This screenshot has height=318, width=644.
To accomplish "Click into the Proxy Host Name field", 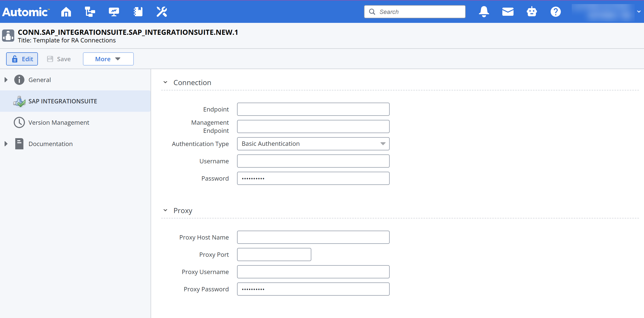I will 313,237.
